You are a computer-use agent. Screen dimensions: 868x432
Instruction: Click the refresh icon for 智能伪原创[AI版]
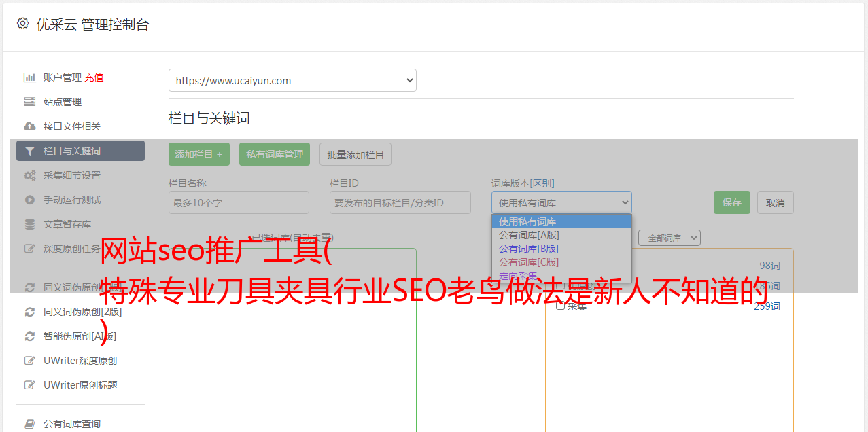coord(30,336)
